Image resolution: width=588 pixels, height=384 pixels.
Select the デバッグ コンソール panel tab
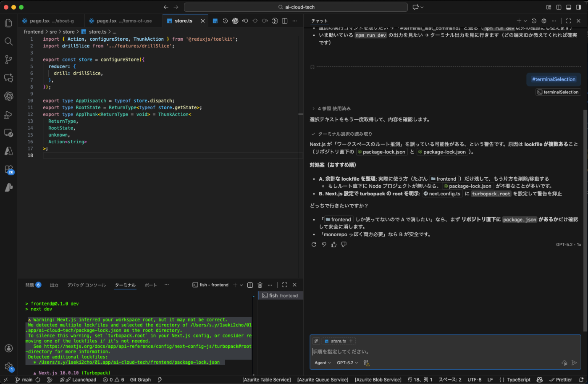[87, 285]
